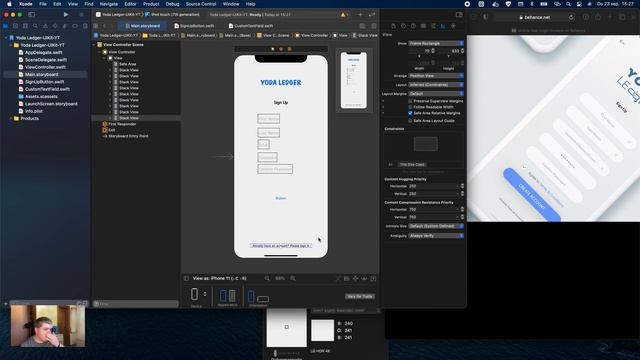Select Storyboard Entry Point in outline

click(128, 136)
